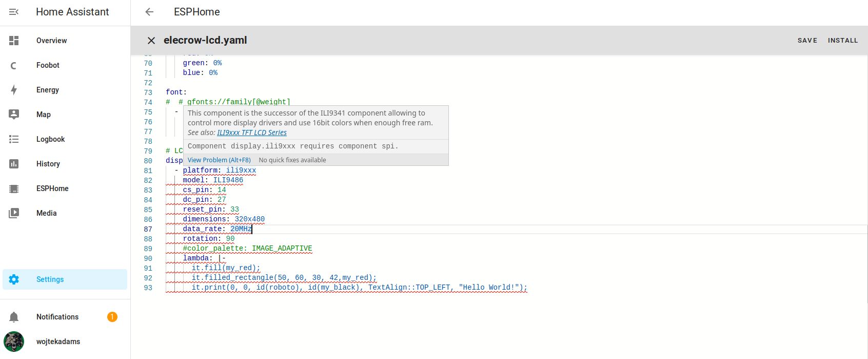Open the Energy lightning icon
The image size is (868, 359).
(14, 90)
